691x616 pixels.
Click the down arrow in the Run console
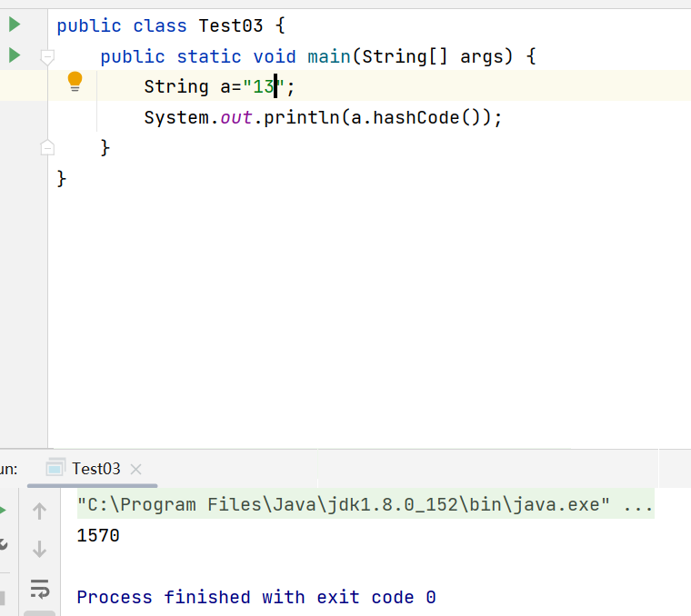point(39,549)
